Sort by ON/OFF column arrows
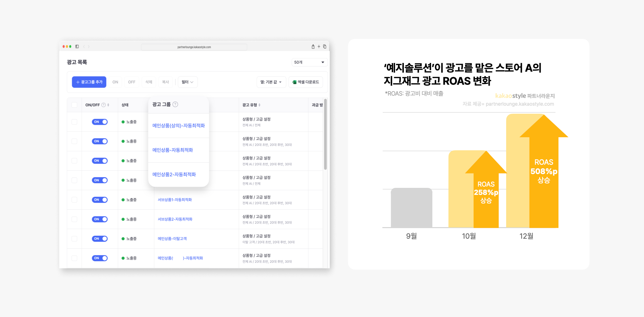Viewport: 644px width, 317px height. [108, 105]
